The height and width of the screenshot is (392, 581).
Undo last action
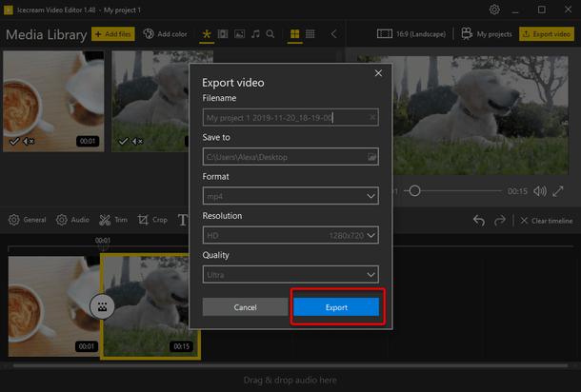(479, 221)
